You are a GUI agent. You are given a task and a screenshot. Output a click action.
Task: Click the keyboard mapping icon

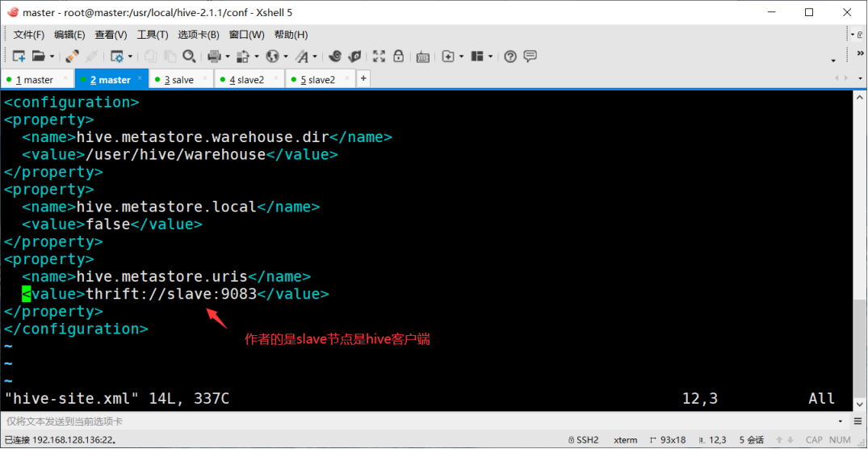click(423, 57)
